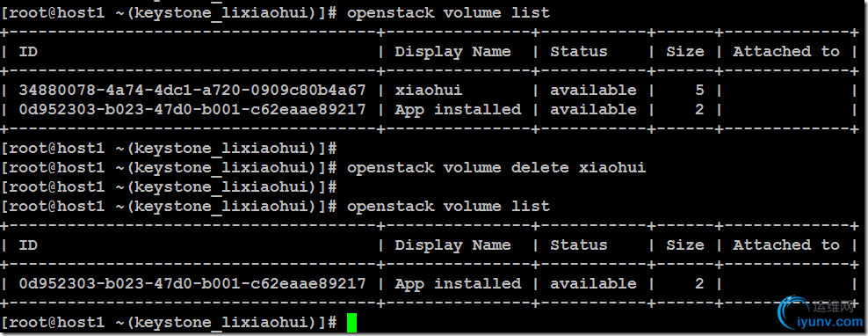Click second table's Display Name header
Screen dimensions: 868x336
[x=452, y=245]
